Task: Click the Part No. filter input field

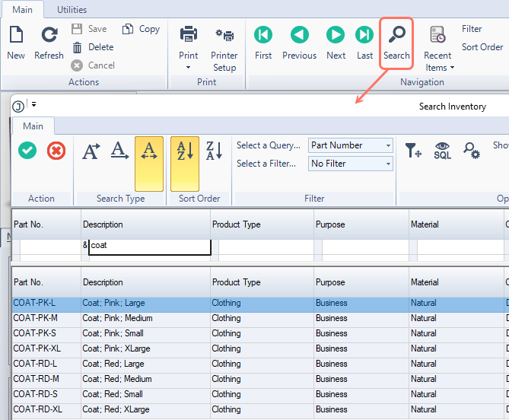Action: pos(50,247)
